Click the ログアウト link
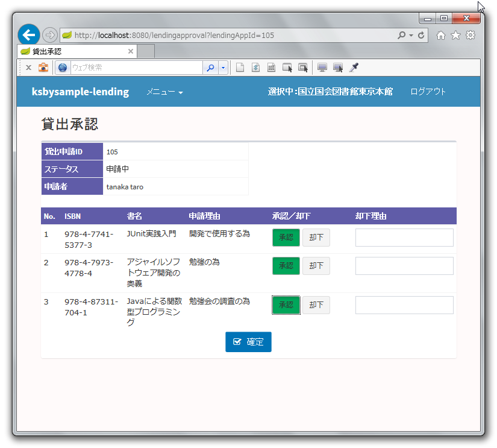This screenshot has height=448, width=497. [x=428, y=92]
